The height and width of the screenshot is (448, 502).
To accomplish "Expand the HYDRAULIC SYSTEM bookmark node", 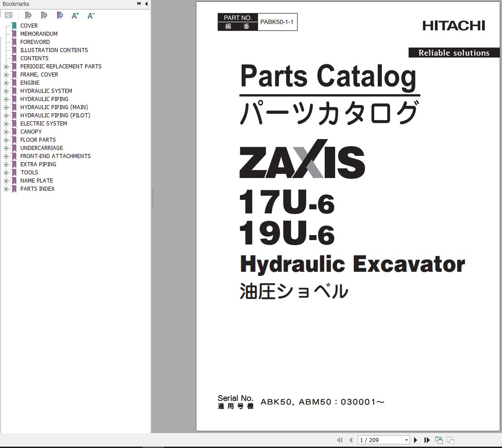I will pos(6,91).
